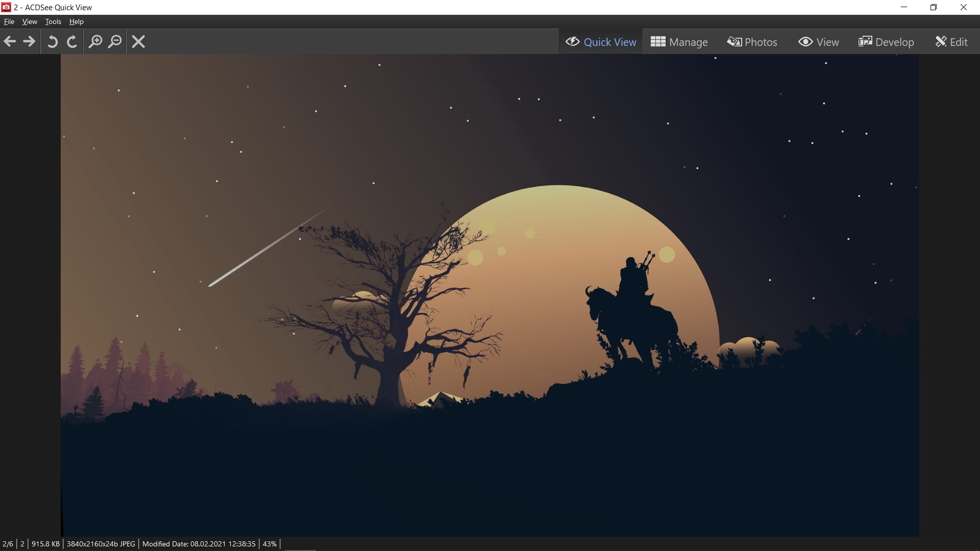The width and height of the screenshot is (980, 551).
Task: Click the displayed moon landscape image
Action: coord(490,295)
